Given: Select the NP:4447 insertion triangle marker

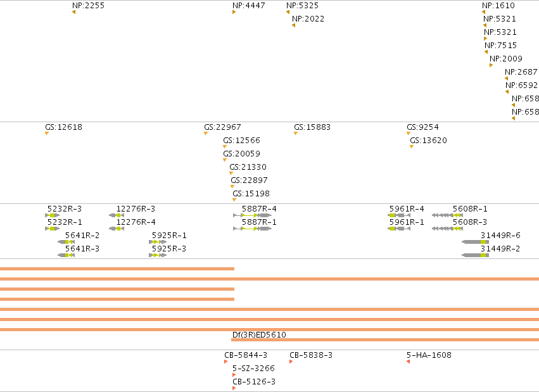Looking at the screenshot, I should click(x=234, y=13).
